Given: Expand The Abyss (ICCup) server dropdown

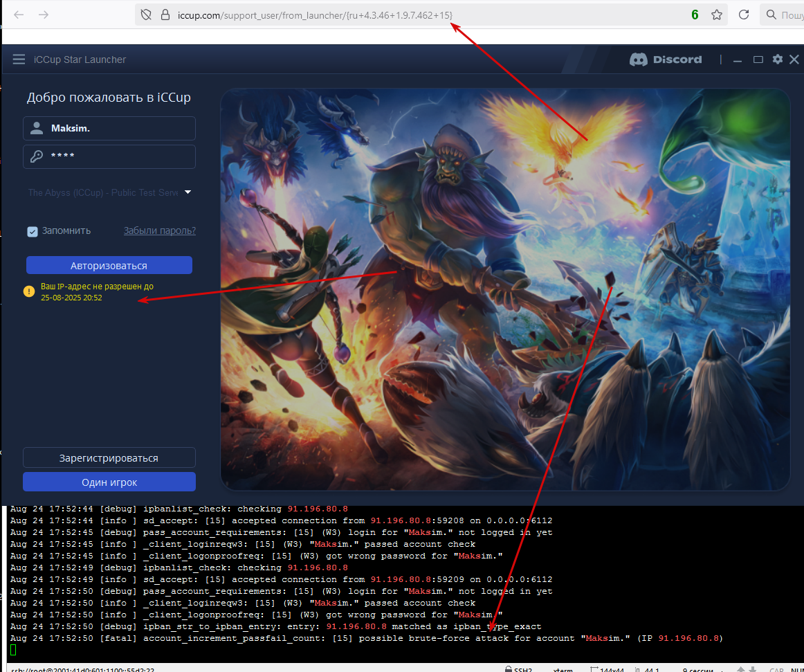Looking at the screenshot, I should point(109,192).
